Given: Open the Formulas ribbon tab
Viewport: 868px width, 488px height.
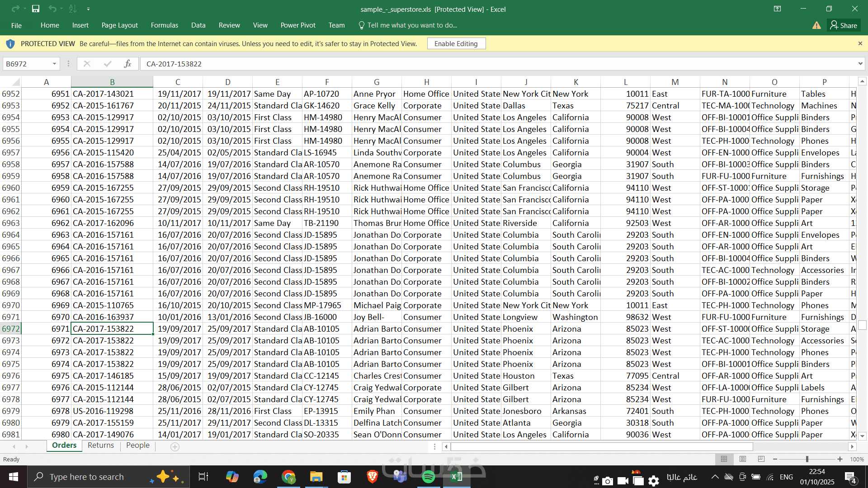Looking at the screenshot, I should [x=164, y=25].
